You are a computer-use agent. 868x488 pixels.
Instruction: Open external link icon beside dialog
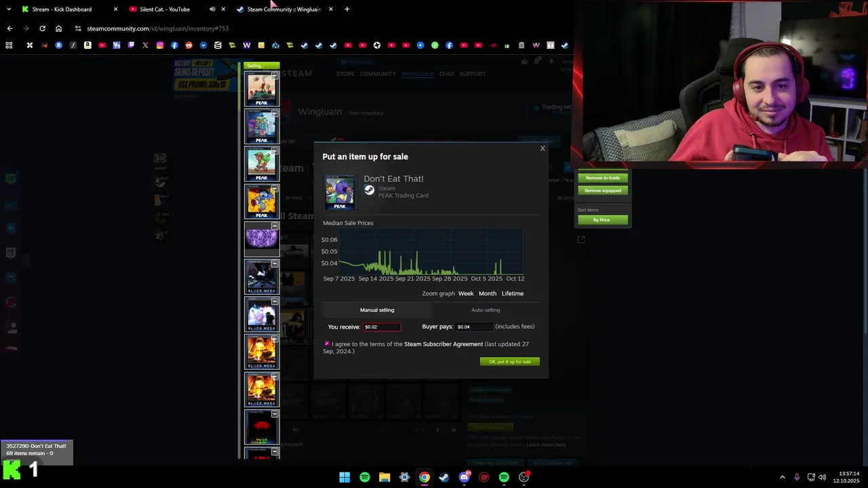[x=581, y=239]
